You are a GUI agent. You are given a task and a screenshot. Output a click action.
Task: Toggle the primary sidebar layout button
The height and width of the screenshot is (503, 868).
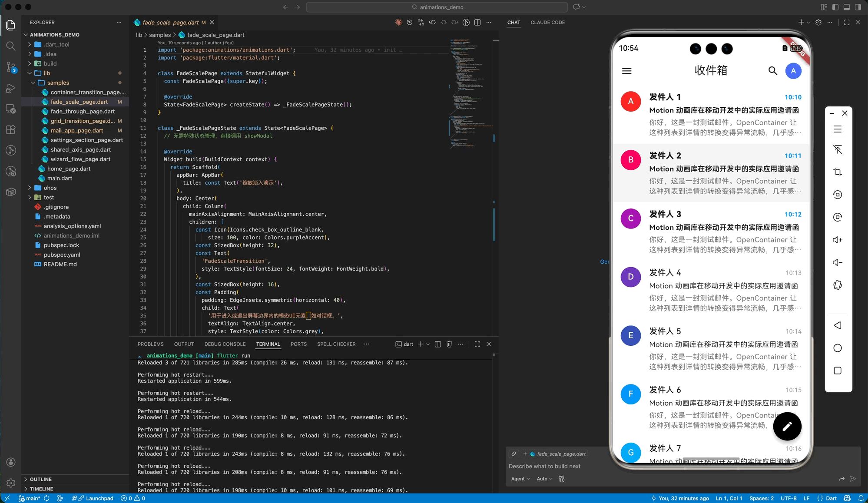[x=835, y=7]
